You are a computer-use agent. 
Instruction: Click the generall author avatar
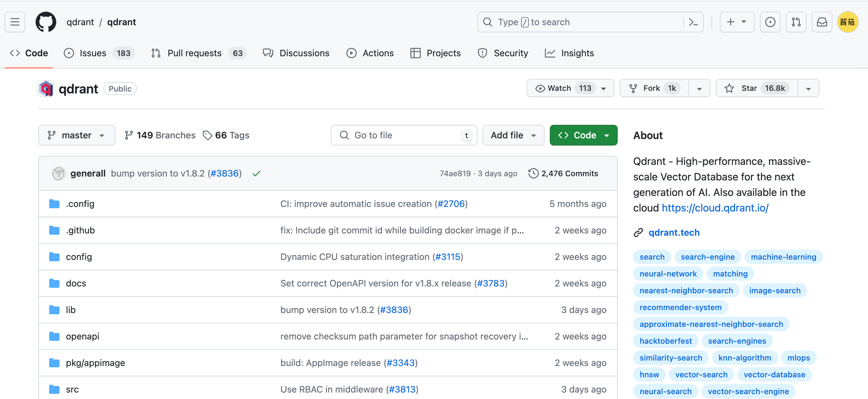tap(59, 174)
